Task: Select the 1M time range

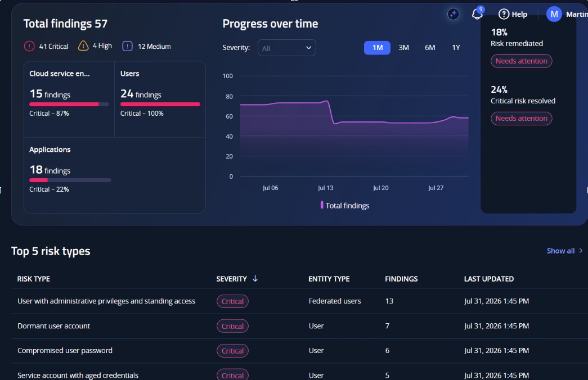Action: pos(377,48)
